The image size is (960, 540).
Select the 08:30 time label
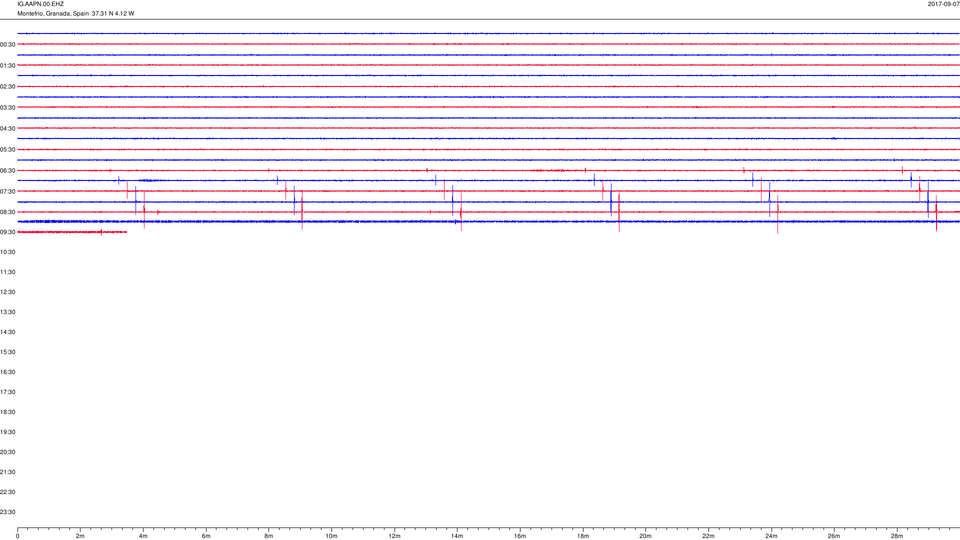pyautogui.click(x=7, y=212)
